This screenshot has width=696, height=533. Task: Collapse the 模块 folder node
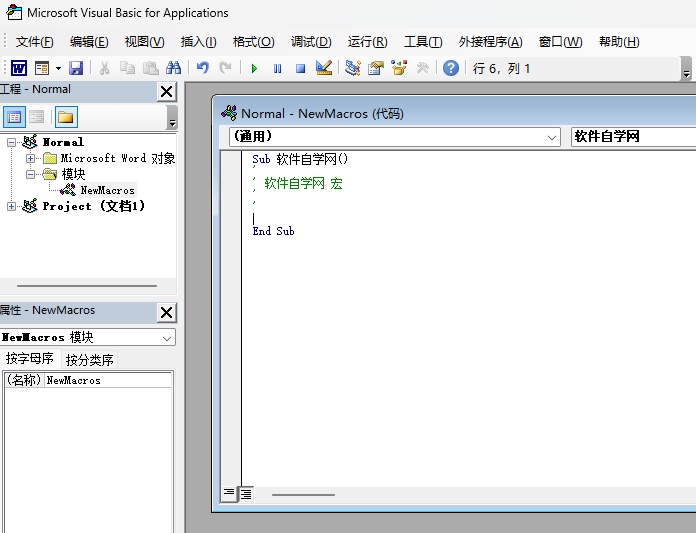(x=30, y=174)
